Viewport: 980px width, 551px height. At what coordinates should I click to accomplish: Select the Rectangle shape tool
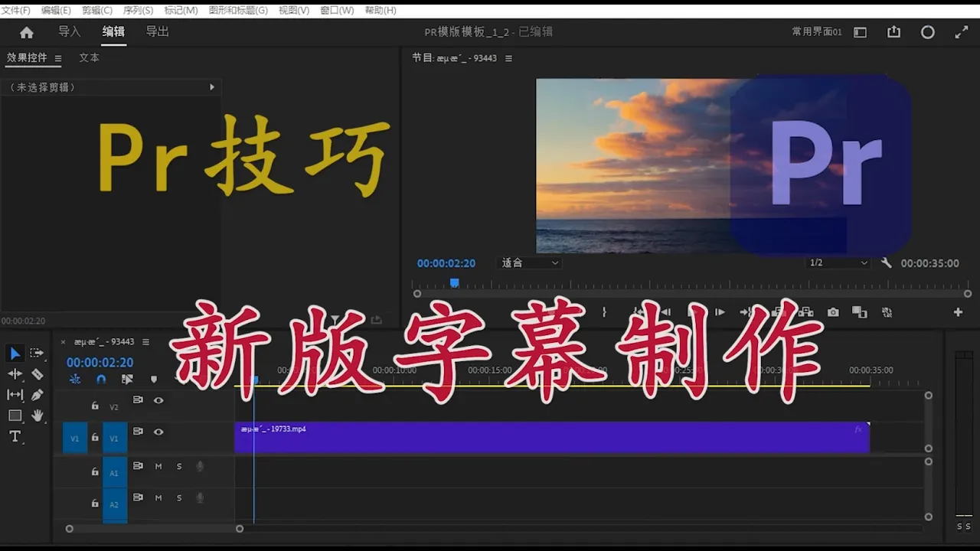coord(15,416)
